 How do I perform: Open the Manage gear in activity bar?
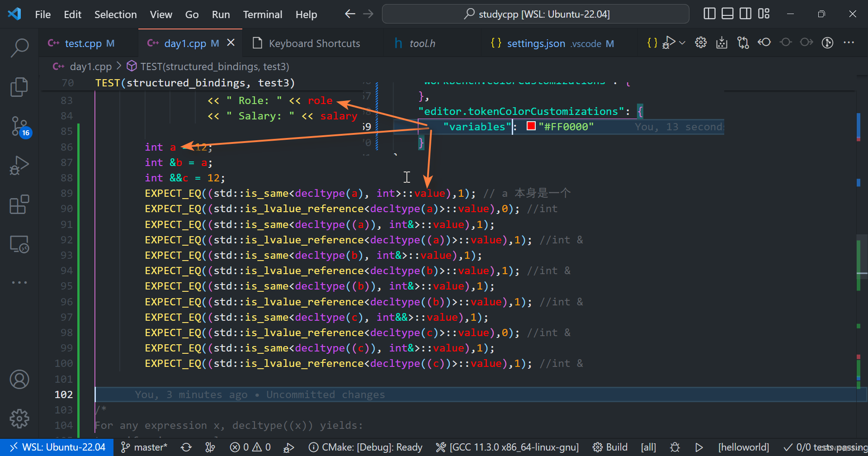point(19,418)
